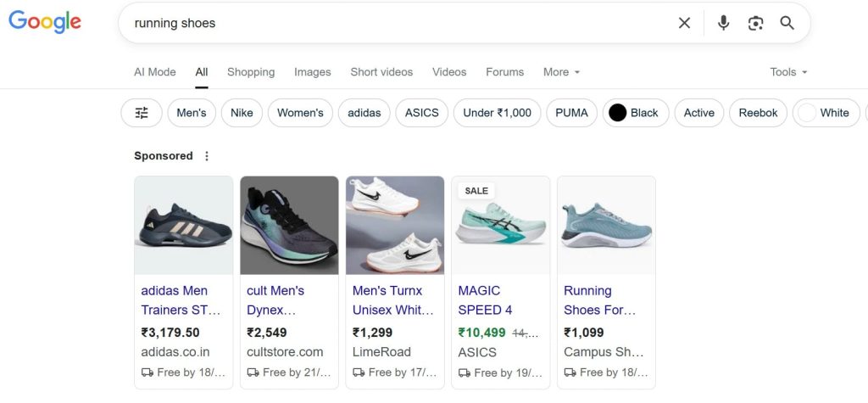The image size is (868, 403).
Task: Open cult Men's Dynex shoe image
Action: (290, 225)
